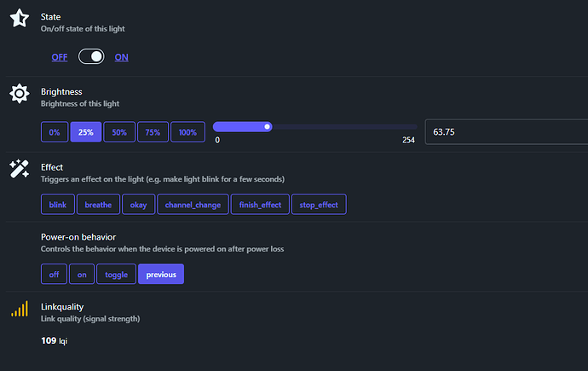Set brightness to 75%
Viewport: 588px width, 371px height.
tap(153, 132)
